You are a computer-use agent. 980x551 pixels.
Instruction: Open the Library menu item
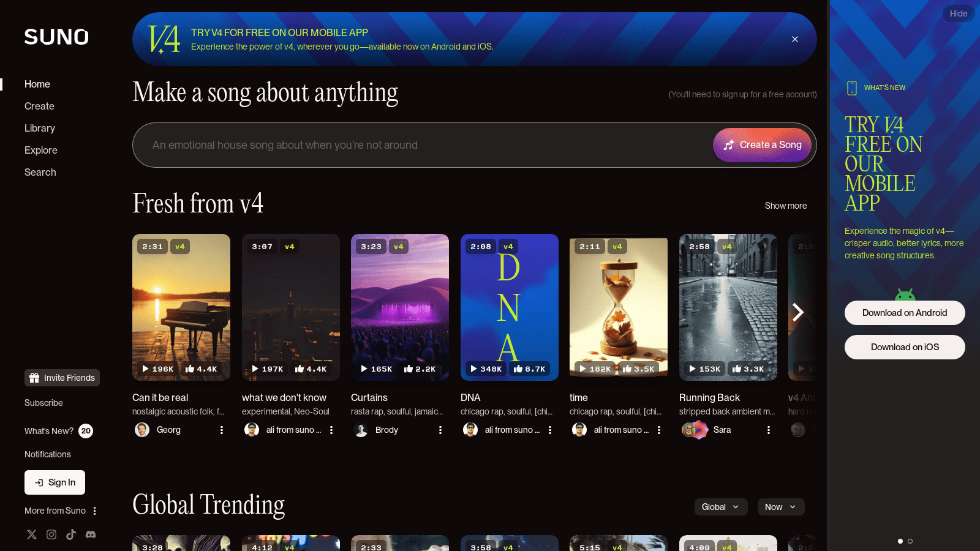coord(40,128)
